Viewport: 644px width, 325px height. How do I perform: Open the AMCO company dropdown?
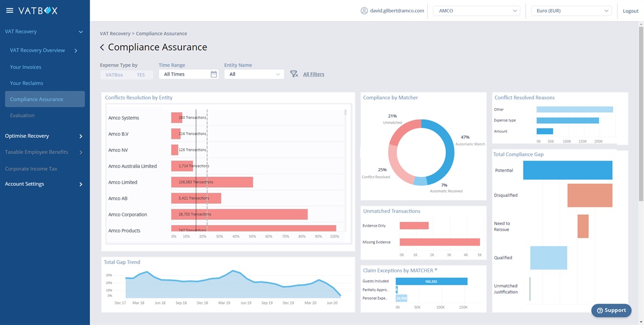tap(477, 11)
